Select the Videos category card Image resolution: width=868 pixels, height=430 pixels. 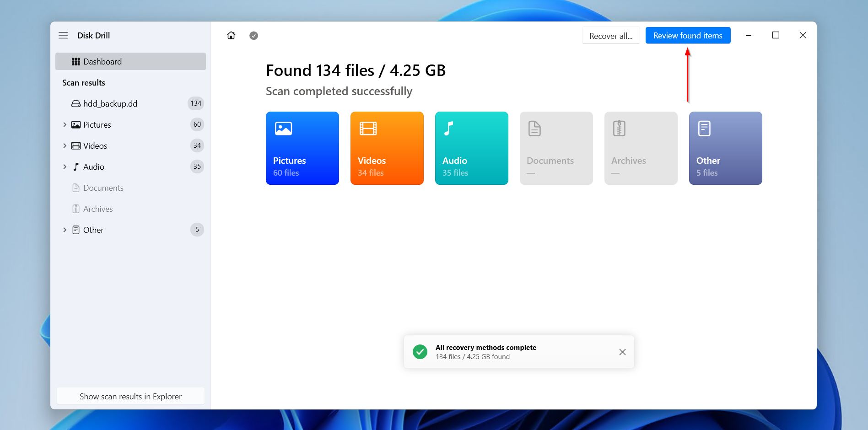pyautogui.click(x=387, y=148)
